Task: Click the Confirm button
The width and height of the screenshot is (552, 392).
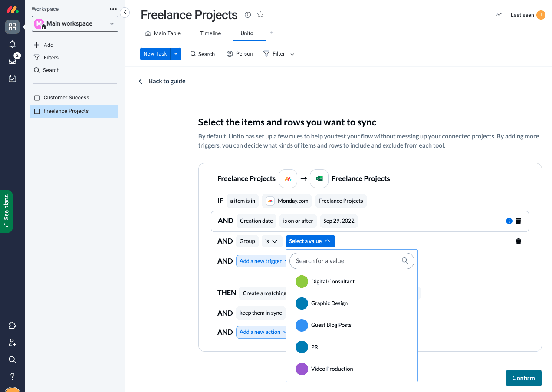Action: pos(524,378)
